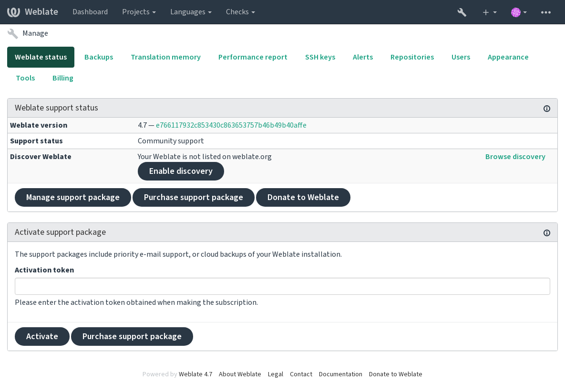This screenshot has width=565, height=392.
Task: Click the 'Community support' status text
Action: pos(170,141)
